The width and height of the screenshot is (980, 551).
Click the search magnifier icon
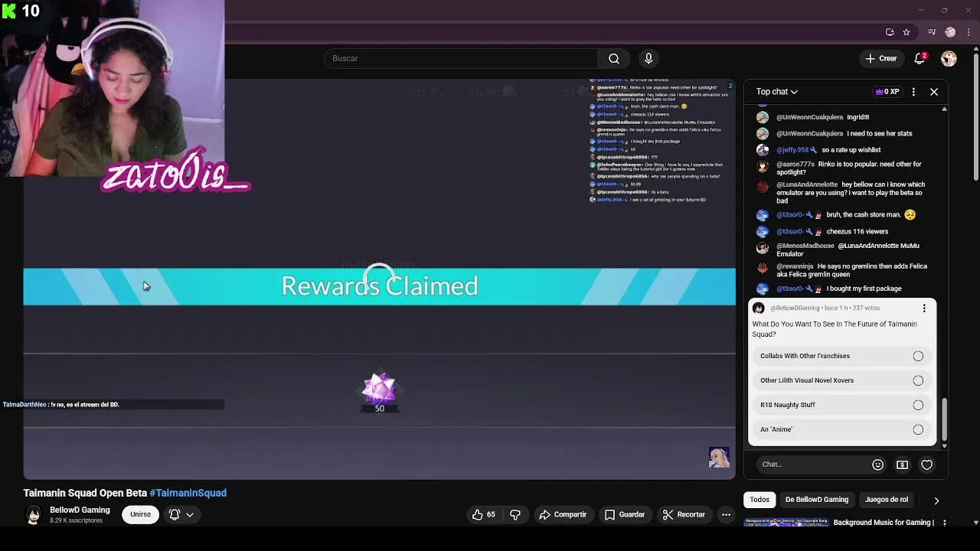(x=614, y=58)
